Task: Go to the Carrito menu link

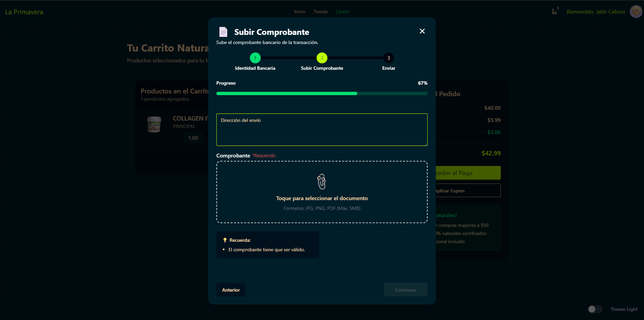Action: tap(342, 12)
